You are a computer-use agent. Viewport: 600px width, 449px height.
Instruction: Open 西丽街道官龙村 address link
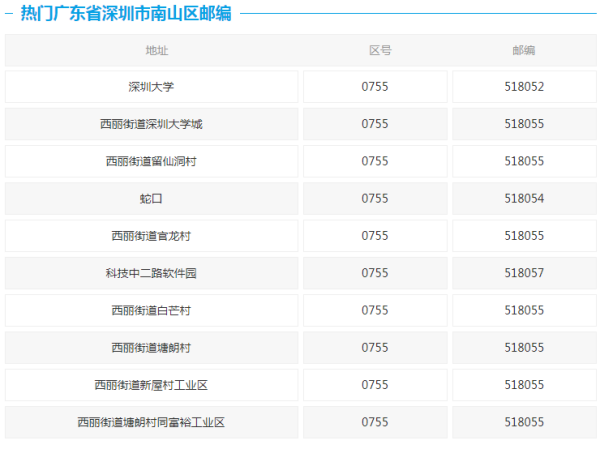tap(151, 236)
